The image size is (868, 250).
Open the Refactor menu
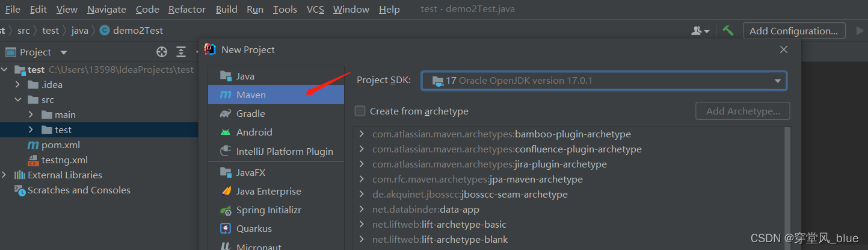pyautogui.click(x=187, y=9)
